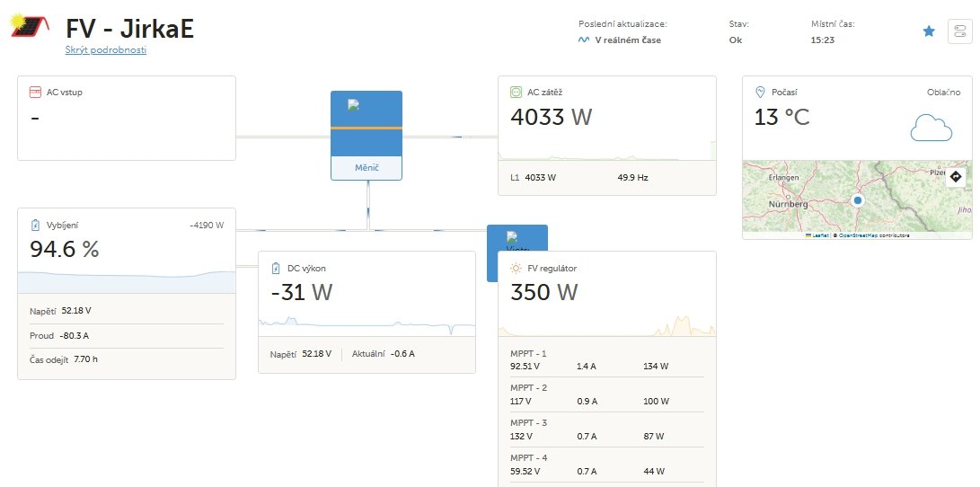Click the Leaflet map link
This screenshot has height=487, width=980.
tap(819, 235)
